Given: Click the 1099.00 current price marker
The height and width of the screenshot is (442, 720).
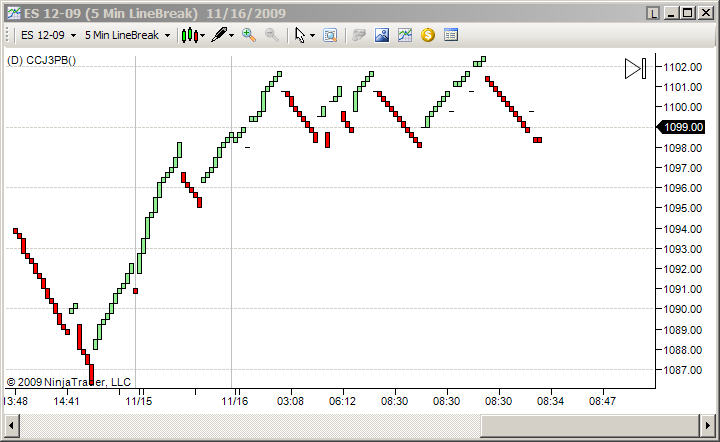Looking at the screenshot, I should click(x=681, y=127).
